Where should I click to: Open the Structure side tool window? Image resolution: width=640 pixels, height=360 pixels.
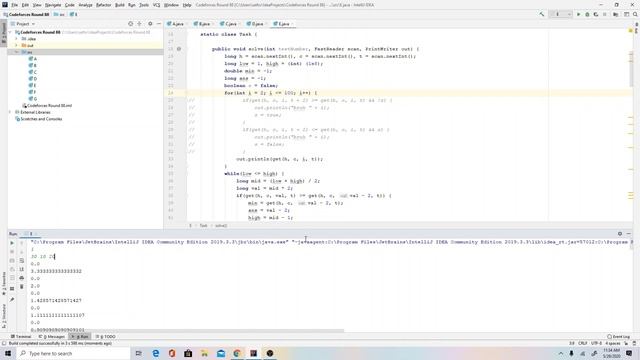click(x=4, y=316)
